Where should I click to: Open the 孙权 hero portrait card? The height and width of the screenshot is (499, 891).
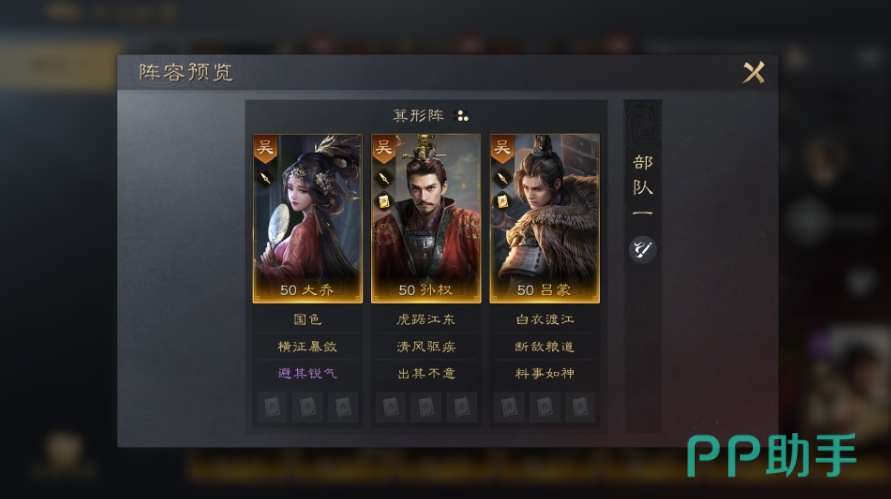(x=426, y=219)
